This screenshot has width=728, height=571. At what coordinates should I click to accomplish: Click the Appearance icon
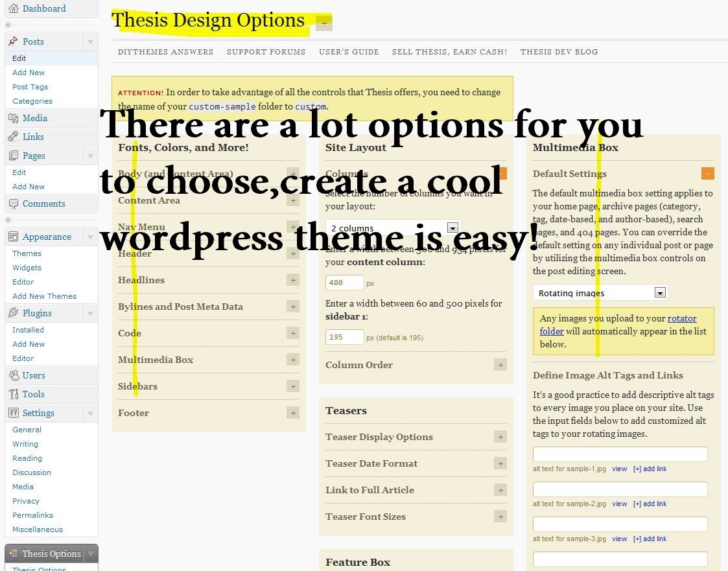point(14,237)
